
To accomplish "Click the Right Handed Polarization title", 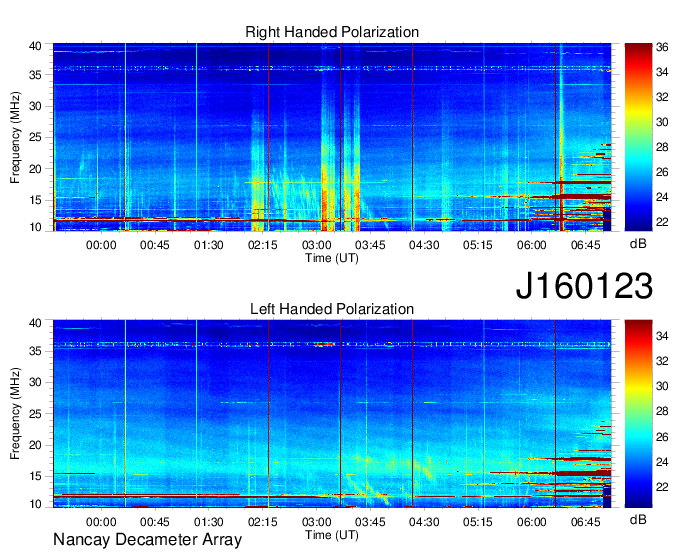I will 332,32.
